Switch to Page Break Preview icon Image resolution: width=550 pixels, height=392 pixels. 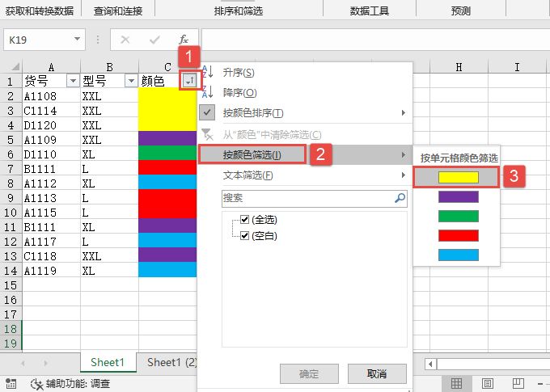pos(518,383)
